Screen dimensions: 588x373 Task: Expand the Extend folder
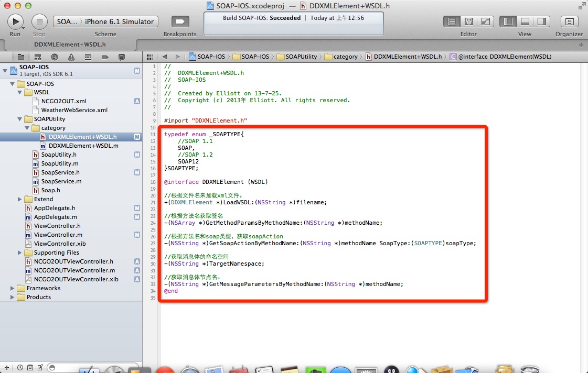point(19,199)
